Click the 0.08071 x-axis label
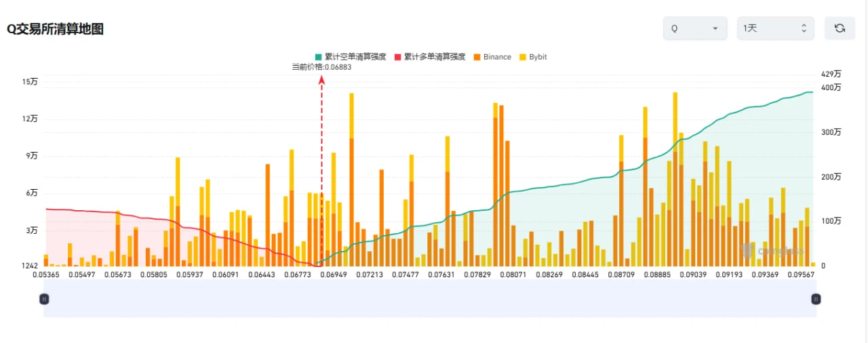The width and height of the screenshot is (868, 343). pyautogui.click(x=514, y=275)
